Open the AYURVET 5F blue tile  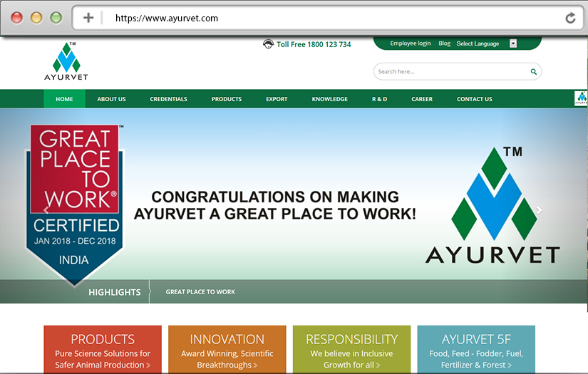coord(476,349)
